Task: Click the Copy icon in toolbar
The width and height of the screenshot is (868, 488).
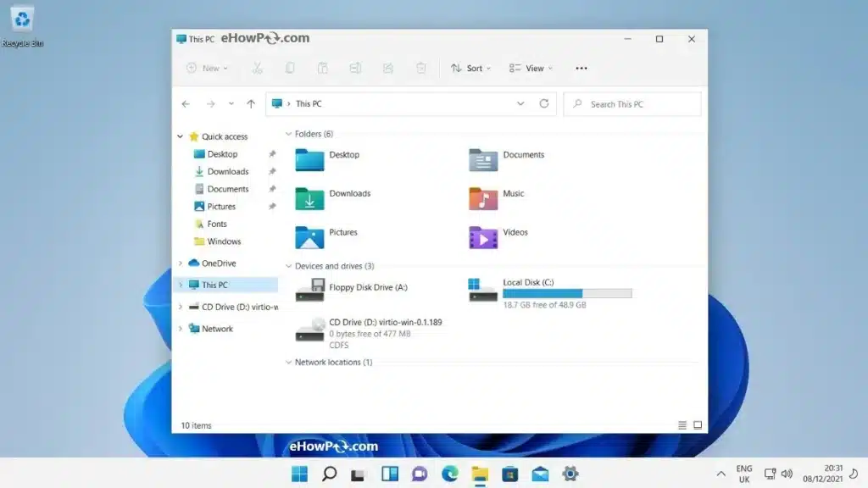Action: (x=290, y=68)
